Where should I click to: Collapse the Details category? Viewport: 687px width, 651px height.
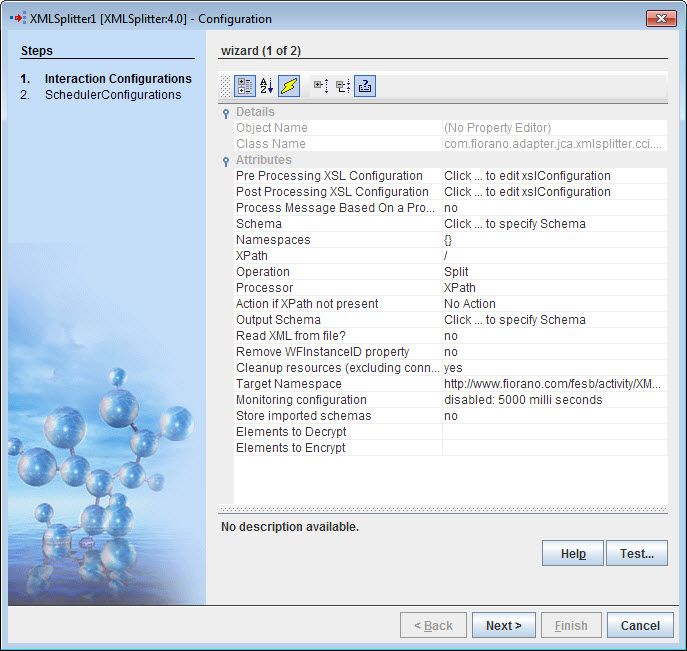point(226,113)
